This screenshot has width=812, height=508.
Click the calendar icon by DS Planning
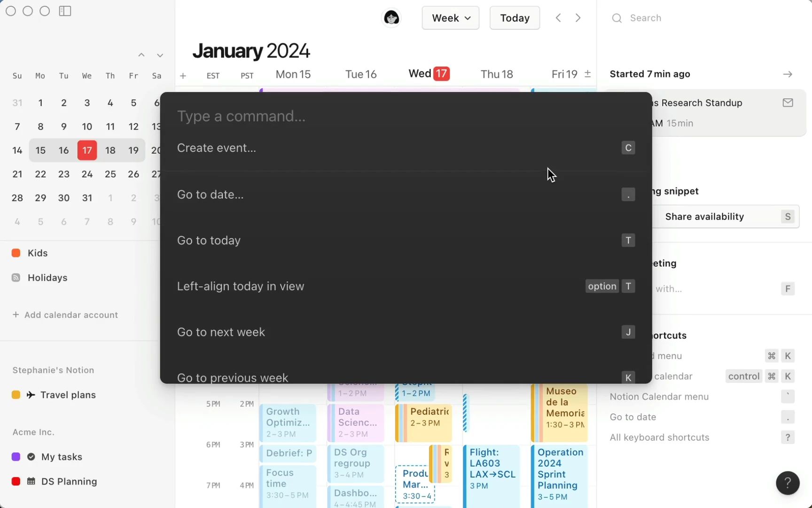(x=31, y=481)
